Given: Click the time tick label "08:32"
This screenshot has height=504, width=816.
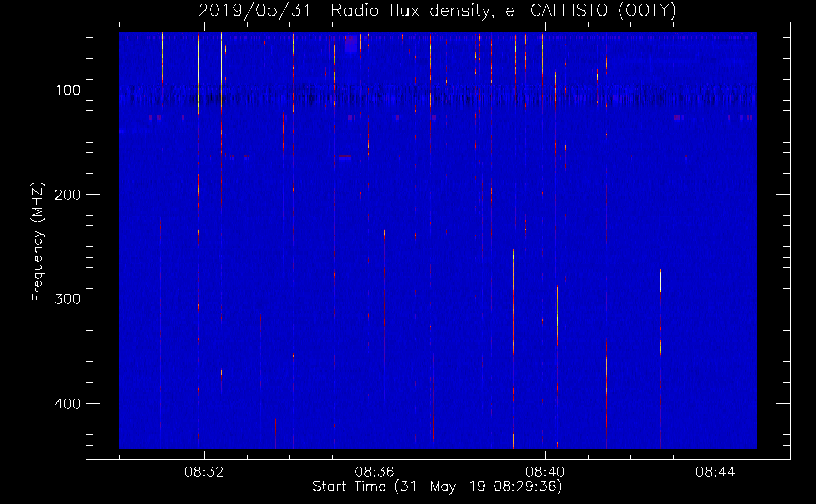Looking at the screenshot, I should click(204, 472).
